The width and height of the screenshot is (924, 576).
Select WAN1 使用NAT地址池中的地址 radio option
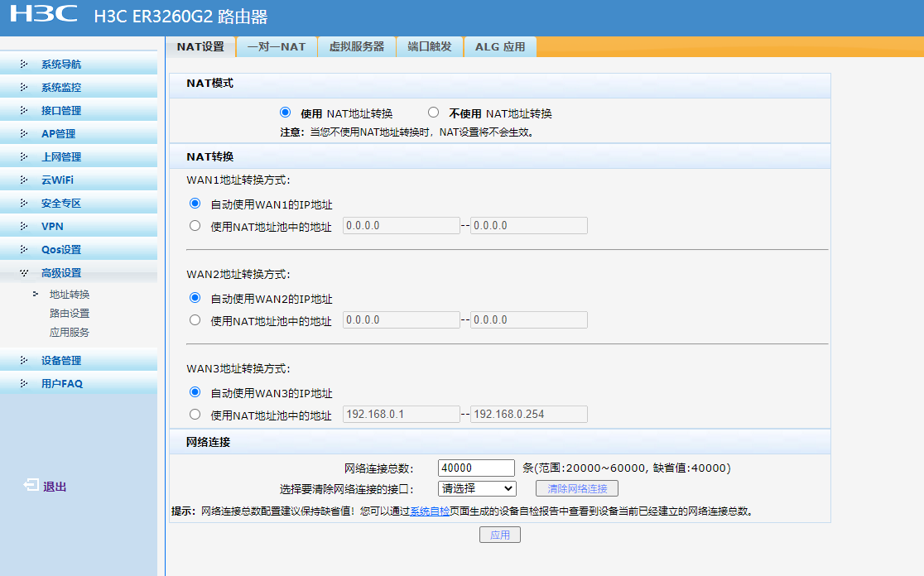click(x=195, y=226)
